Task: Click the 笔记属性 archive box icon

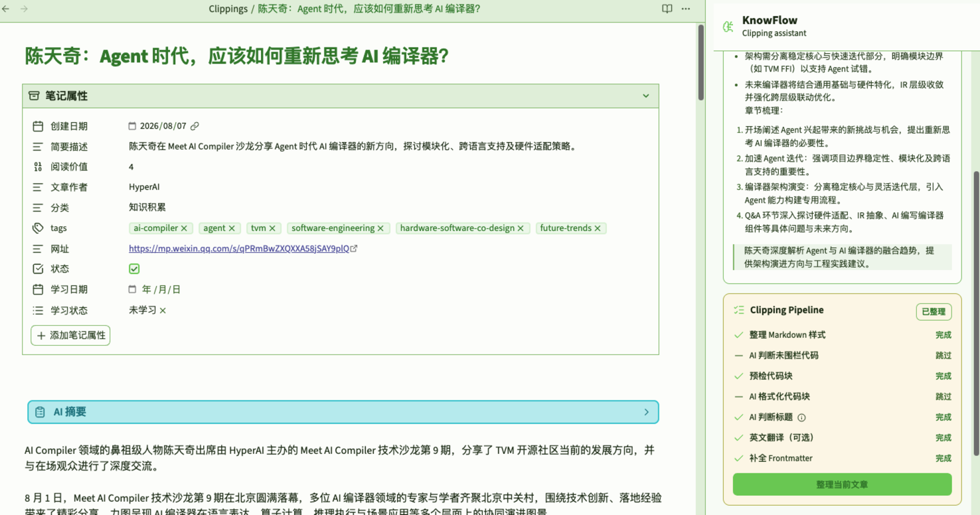Action: point(34,96)
